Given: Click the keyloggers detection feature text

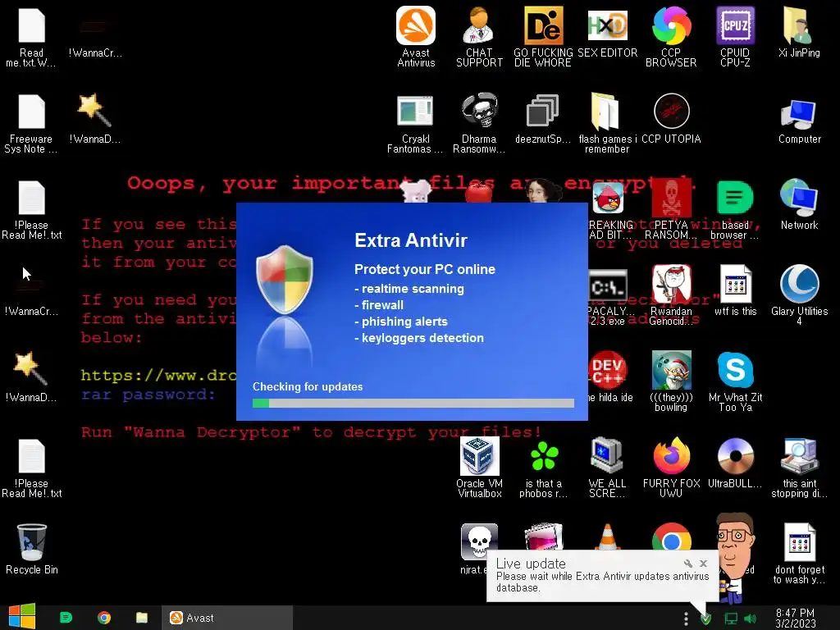Looking at the screenshot, I should (419, 338).
